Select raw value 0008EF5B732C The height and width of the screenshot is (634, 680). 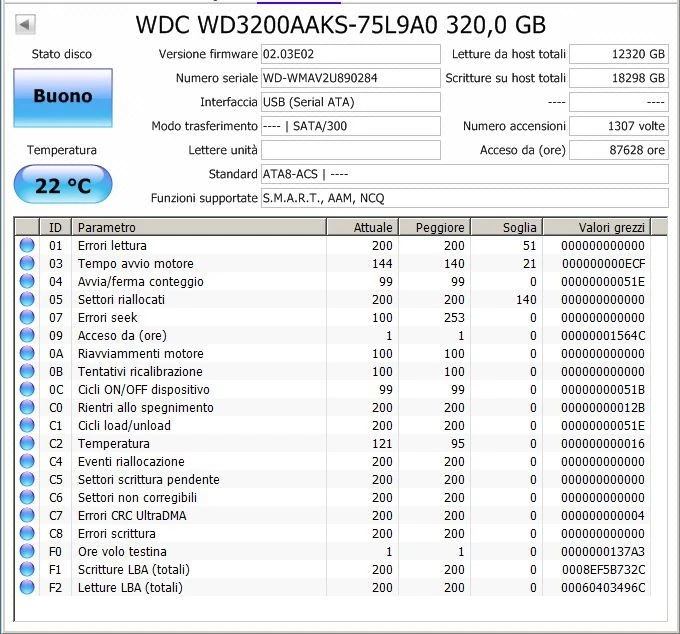603,569
